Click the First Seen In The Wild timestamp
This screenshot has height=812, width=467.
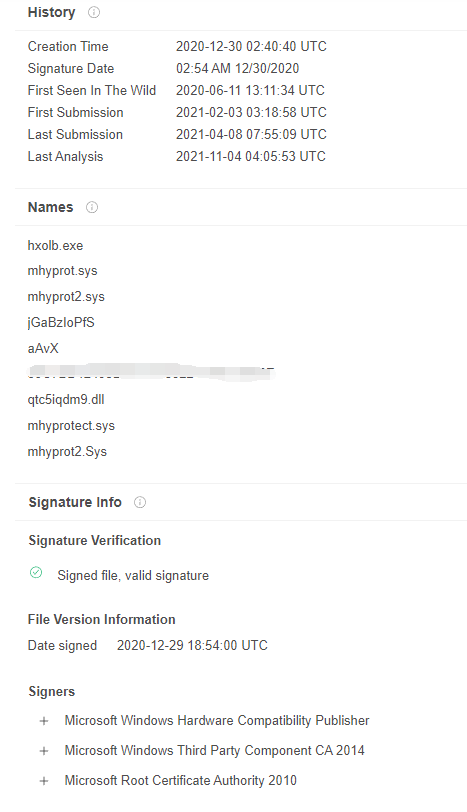pyautogui.click(x=250, y=91)
